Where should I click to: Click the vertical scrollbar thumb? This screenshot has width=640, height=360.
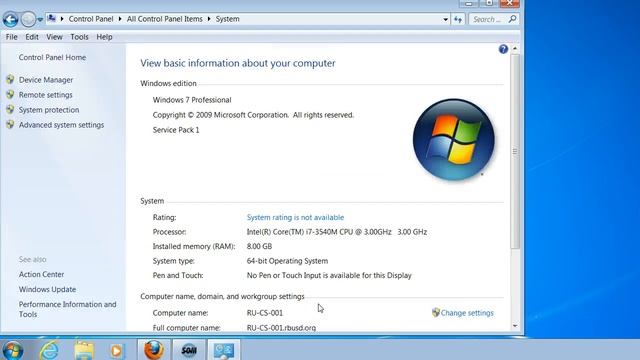tap(515, 151)
